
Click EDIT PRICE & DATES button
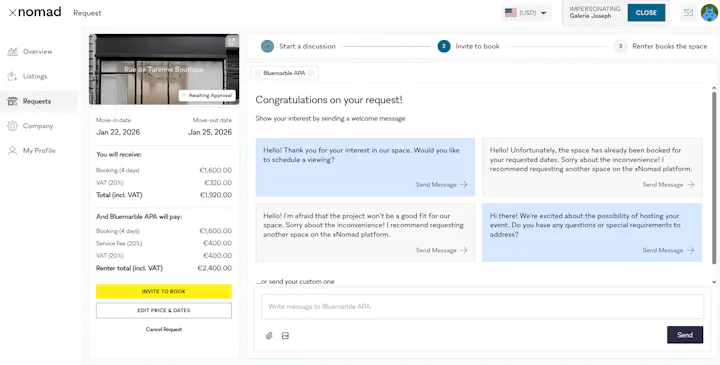(x=164, y=310)
